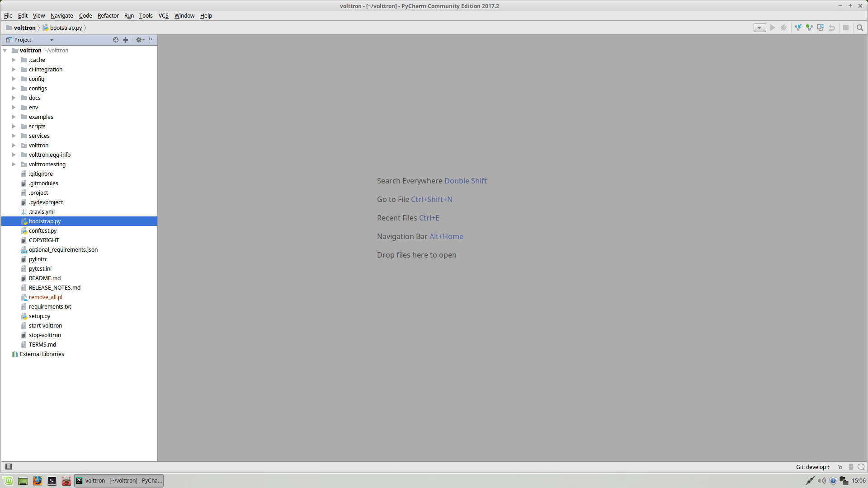Click the External Libraries icon
The height and width of the screenshot is (488, 868).
click(15, 354)
